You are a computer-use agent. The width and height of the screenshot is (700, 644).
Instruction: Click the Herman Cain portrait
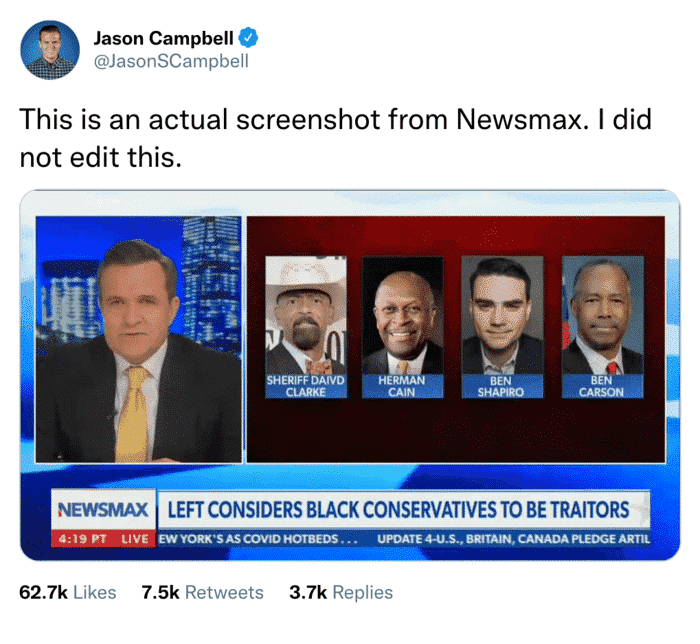click(403, 315)
